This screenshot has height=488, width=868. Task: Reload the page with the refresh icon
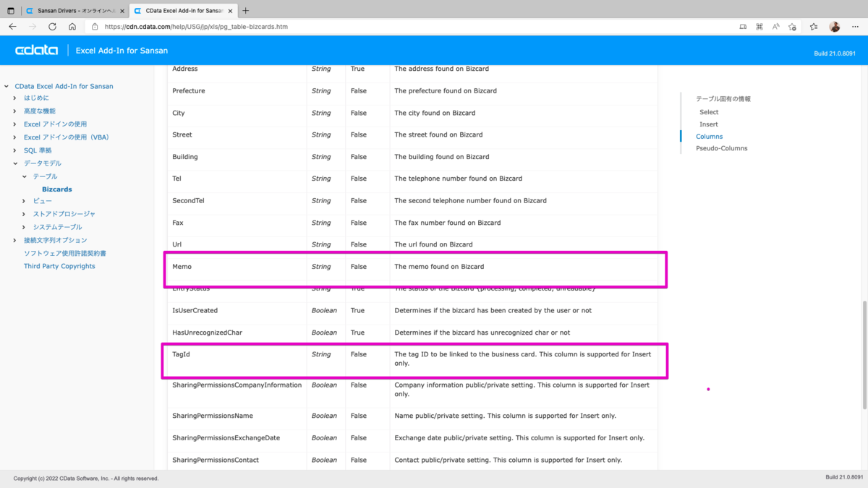tap(52, 27)
